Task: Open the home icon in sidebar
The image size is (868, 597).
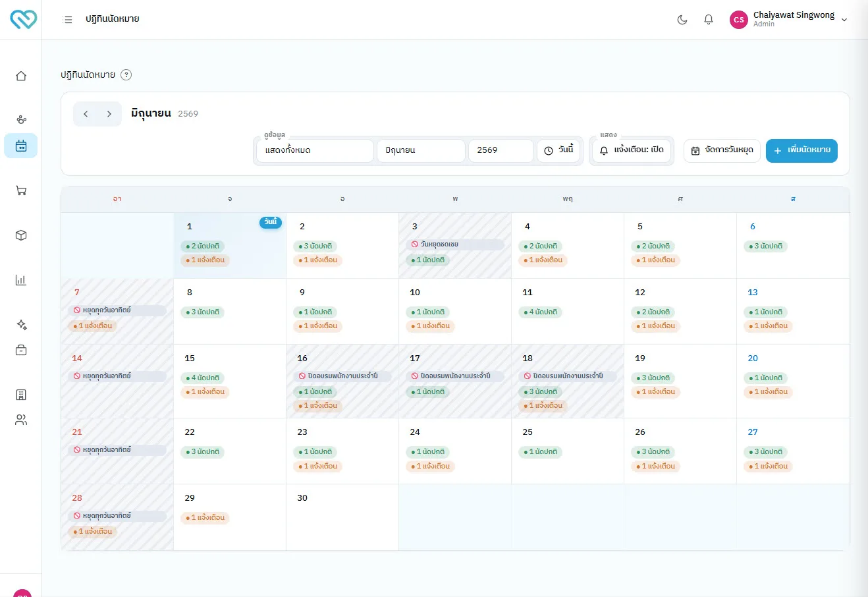Action: pos(21,76)
